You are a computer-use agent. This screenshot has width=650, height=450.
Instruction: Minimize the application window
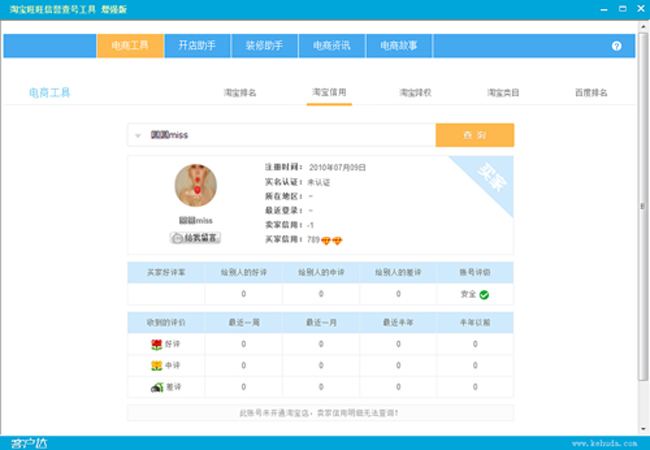(x=604, y=9)
